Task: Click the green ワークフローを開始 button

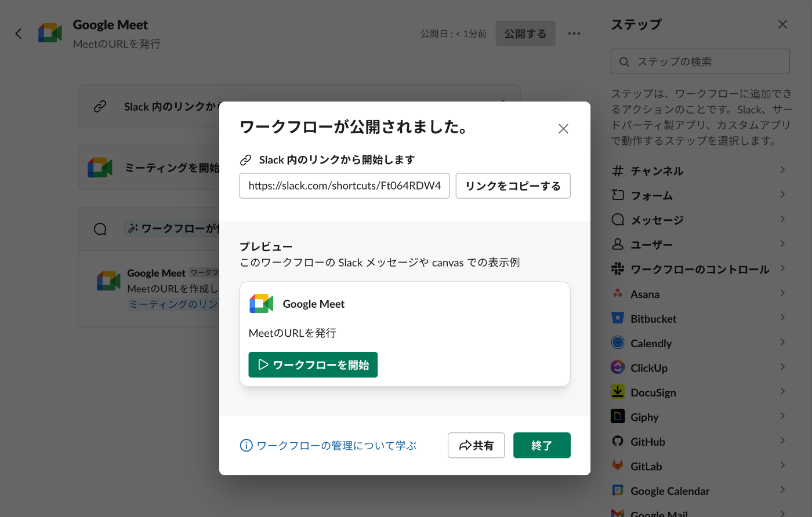Action: 313,365
